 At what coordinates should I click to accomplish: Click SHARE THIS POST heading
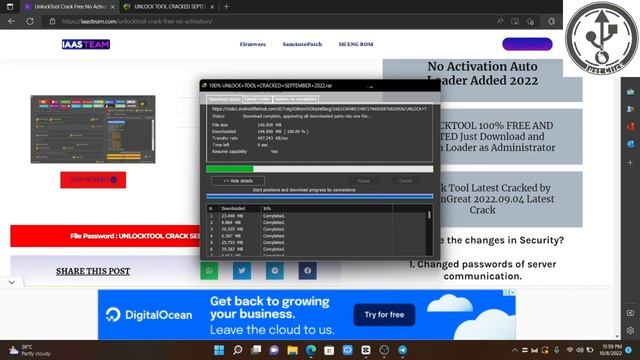coord(93,271)
